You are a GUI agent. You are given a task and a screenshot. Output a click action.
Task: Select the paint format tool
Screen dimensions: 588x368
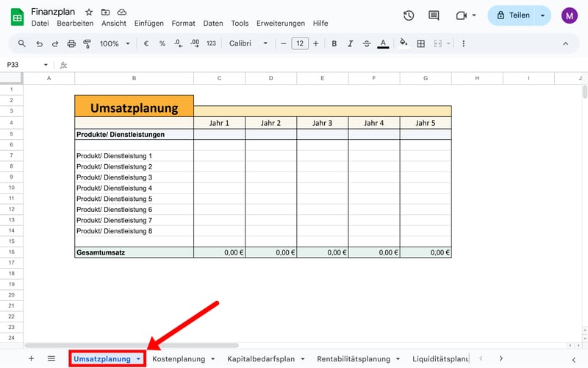coord(88,43)
